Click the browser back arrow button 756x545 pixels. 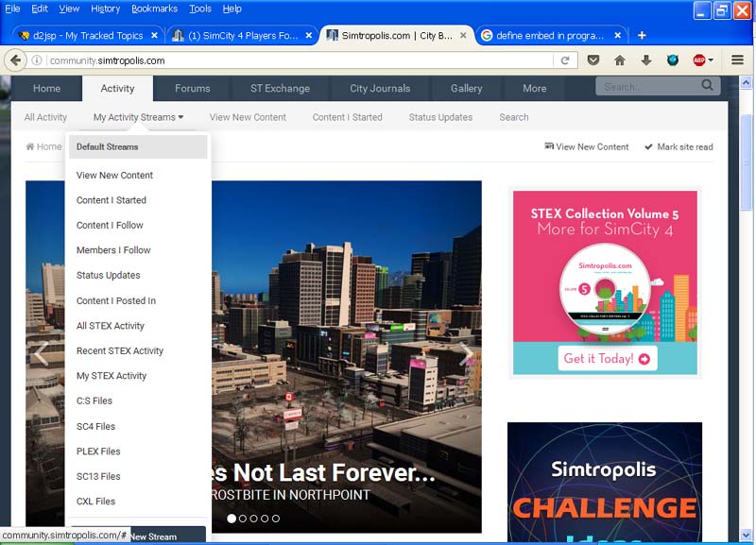(15, 60)
